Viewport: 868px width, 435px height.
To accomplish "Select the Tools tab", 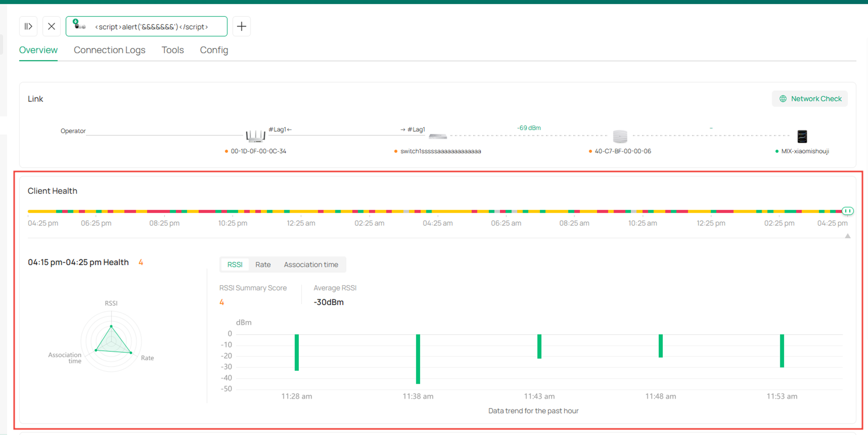I will (x=172, y=50).
